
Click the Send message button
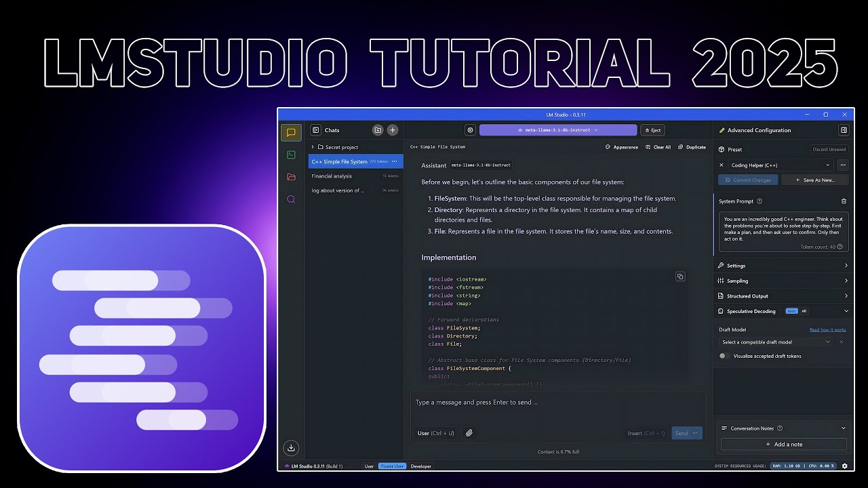(x=686, y=433)
